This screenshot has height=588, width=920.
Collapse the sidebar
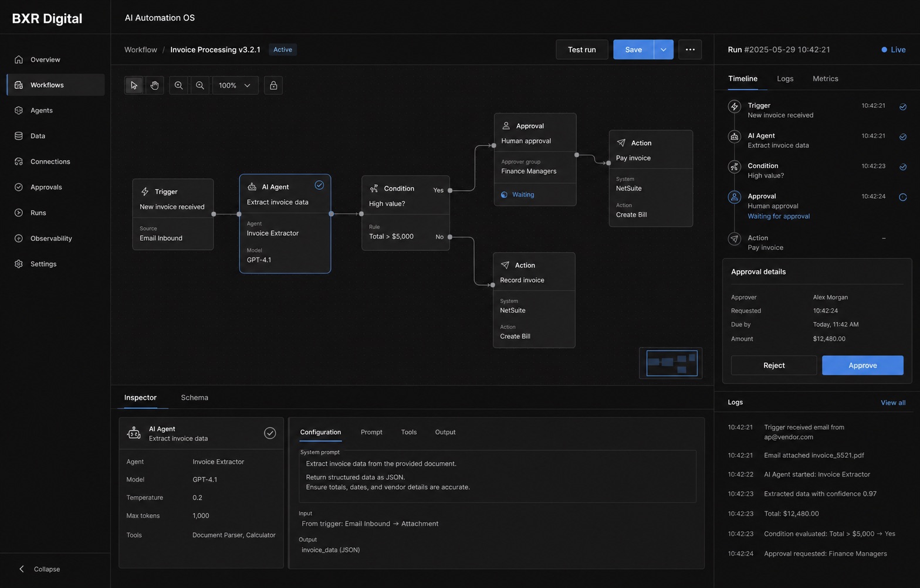click(x=40, y=569)
